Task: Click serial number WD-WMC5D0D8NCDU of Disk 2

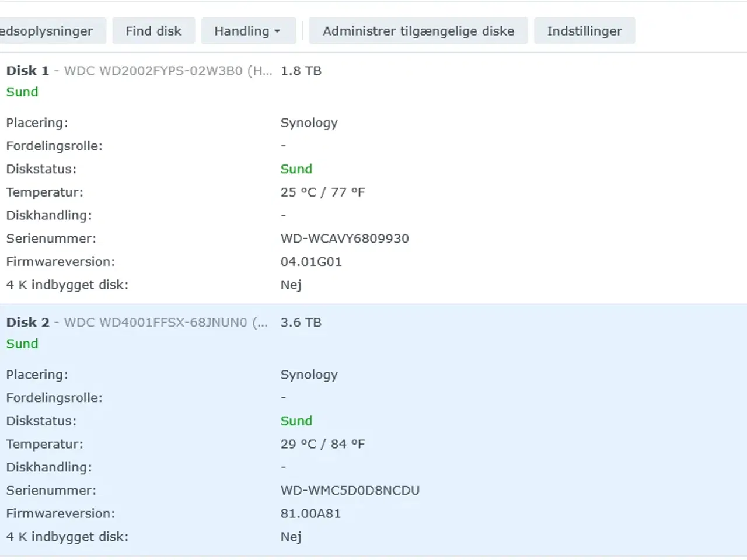Action: [x=350, y=490]
